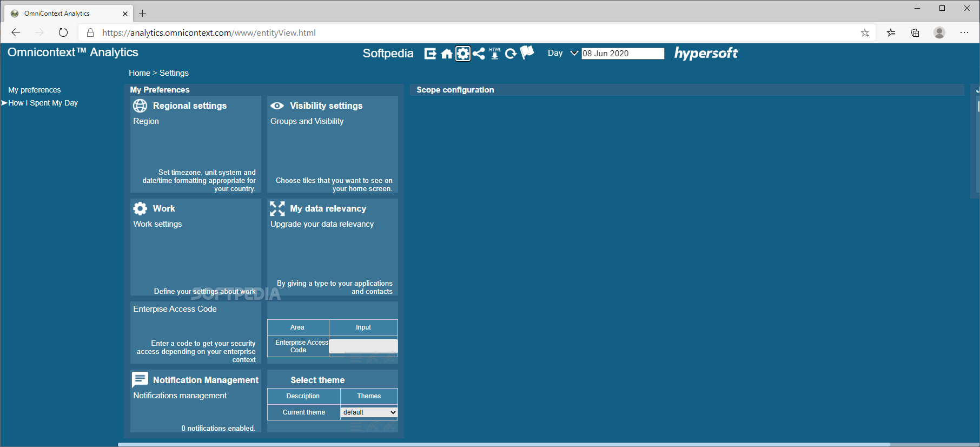Click the padlock site info icon

(90, 33)
